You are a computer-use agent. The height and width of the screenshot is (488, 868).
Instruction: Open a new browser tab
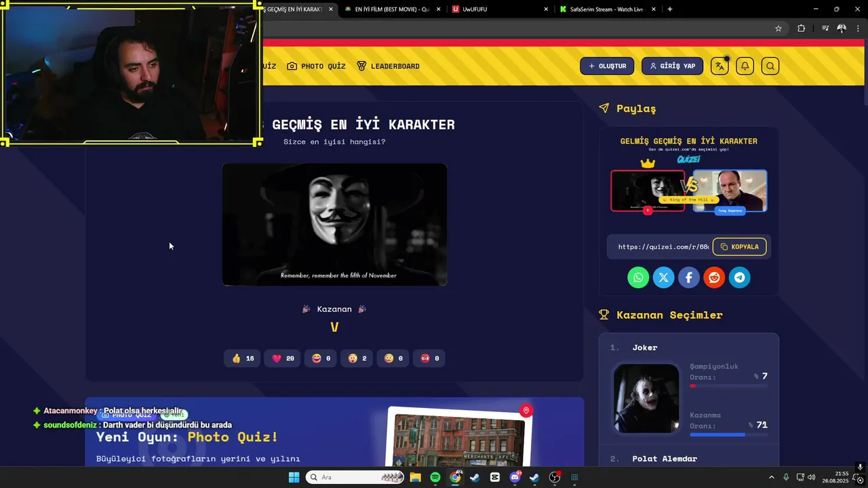(670, 9)
